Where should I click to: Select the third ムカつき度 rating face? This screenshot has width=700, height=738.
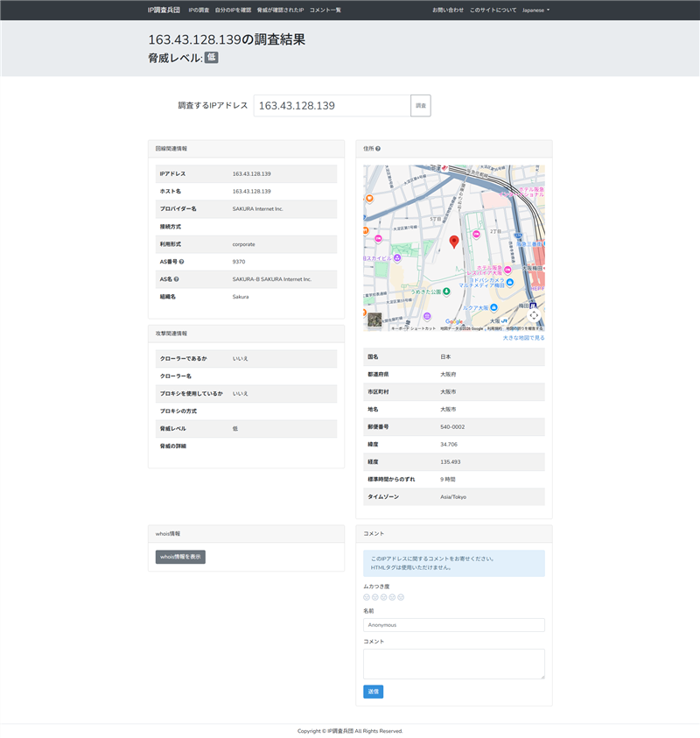(384, 597)
